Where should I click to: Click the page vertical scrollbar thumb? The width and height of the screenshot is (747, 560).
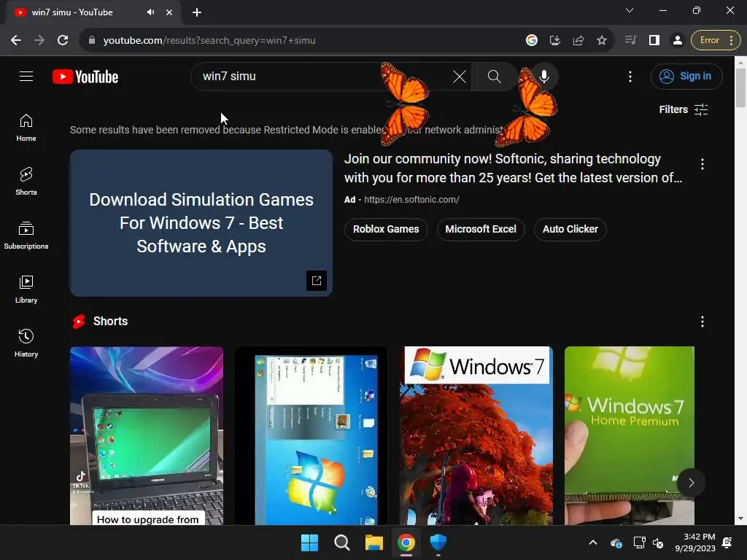740,87
